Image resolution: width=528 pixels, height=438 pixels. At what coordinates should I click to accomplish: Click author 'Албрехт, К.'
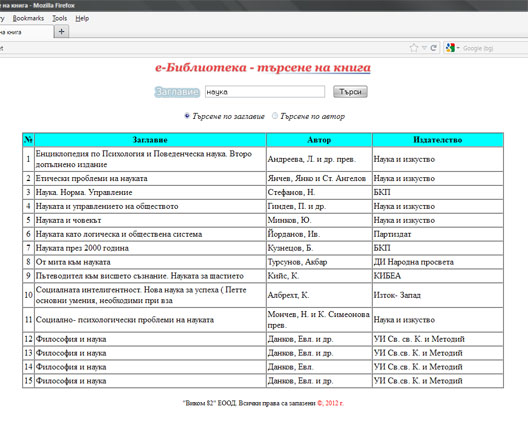[x=288, y=295]
